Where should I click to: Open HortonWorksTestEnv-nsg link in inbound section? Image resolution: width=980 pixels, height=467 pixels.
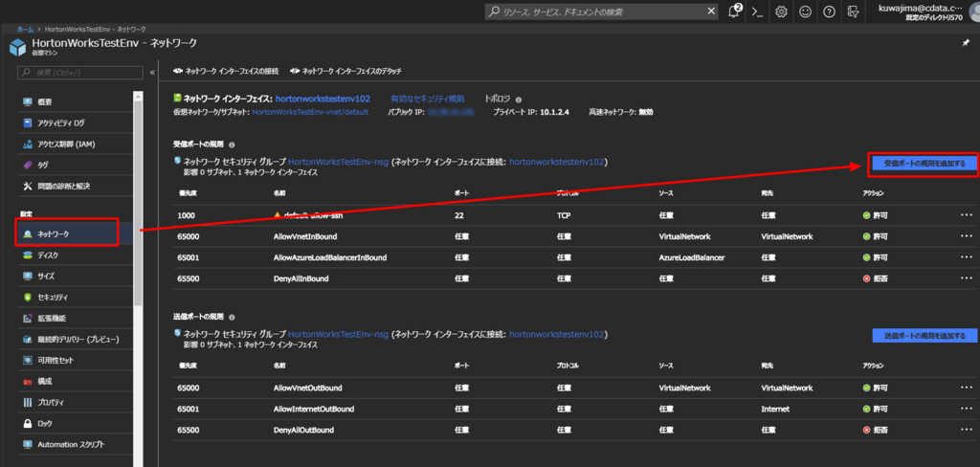pos(338,162)
